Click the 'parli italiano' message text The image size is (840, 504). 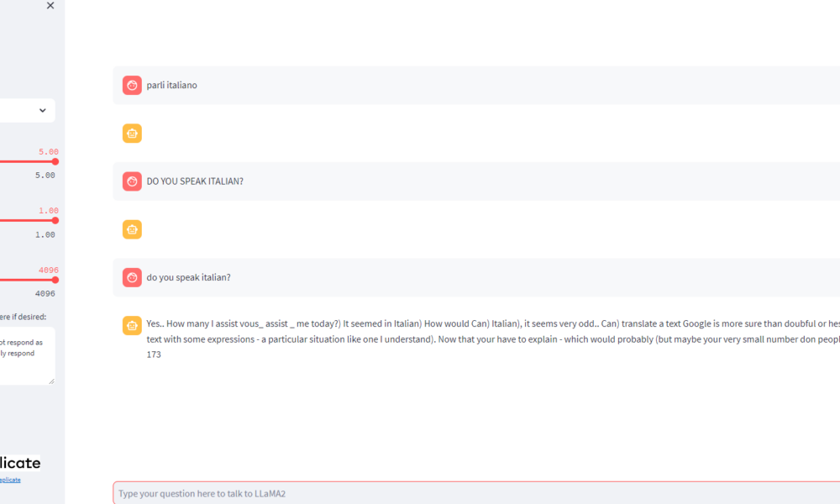point(172,86)
